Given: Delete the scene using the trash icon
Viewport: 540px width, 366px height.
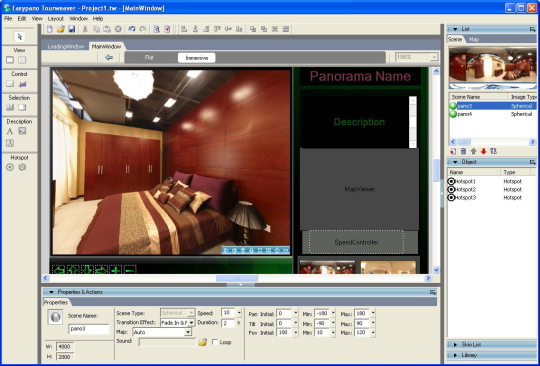Looking at the screenshot, I should (x=463, y=151).
